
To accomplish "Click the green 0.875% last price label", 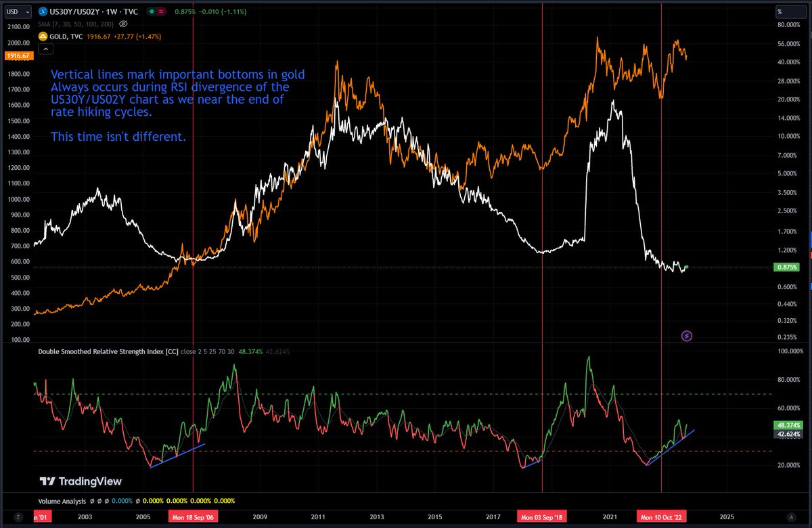I will [788, 267].
